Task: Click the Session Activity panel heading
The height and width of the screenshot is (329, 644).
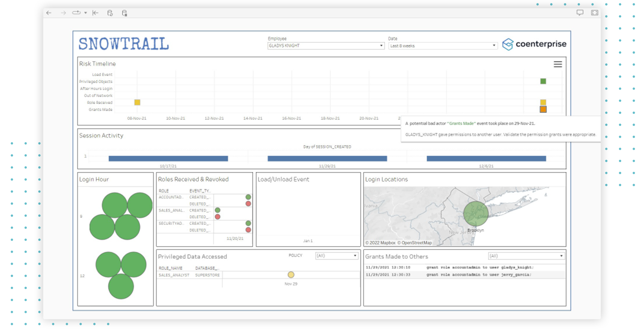Action: pos(101,136)
